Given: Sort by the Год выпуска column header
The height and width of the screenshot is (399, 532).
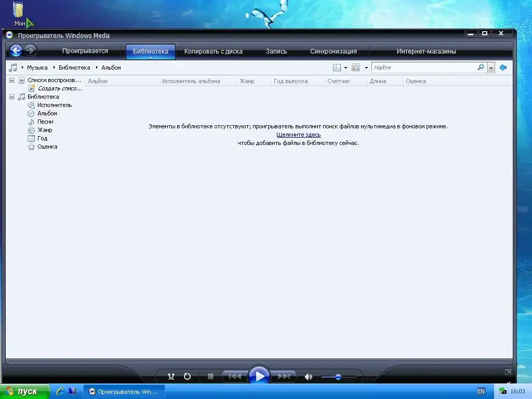Looking at the screenshot, I should click(x=298, y=81).
